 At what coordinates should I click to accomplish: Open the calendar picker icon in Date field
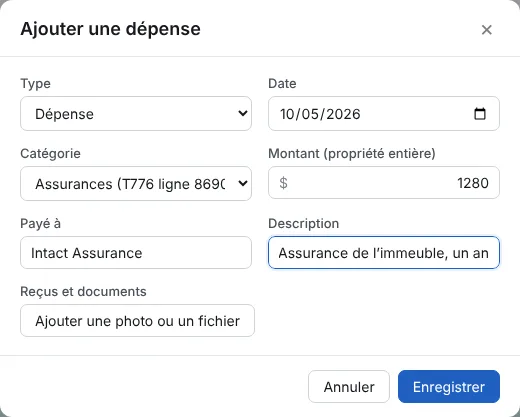[x=480, y=114]
